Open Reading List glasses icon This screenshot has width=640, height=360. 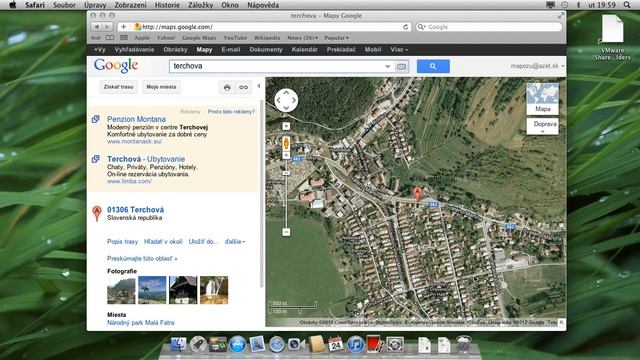pos(96,38)
